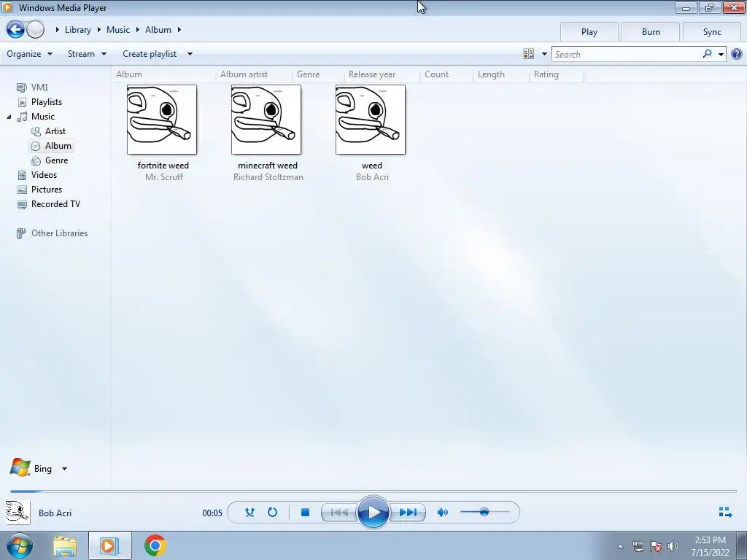This screenshot has height=560, width=747.
Task: Switch to the Play tab
Action: 589,32
